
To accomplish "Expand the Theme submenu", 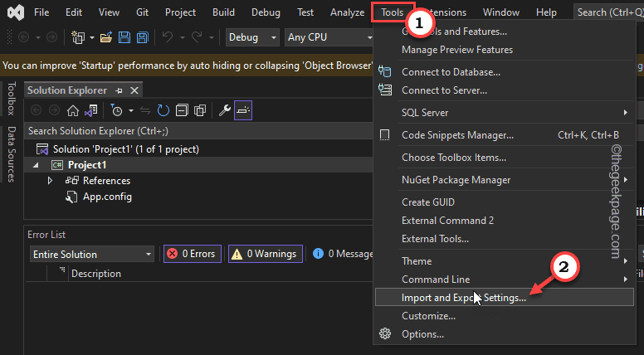I will tap(505, 261).
